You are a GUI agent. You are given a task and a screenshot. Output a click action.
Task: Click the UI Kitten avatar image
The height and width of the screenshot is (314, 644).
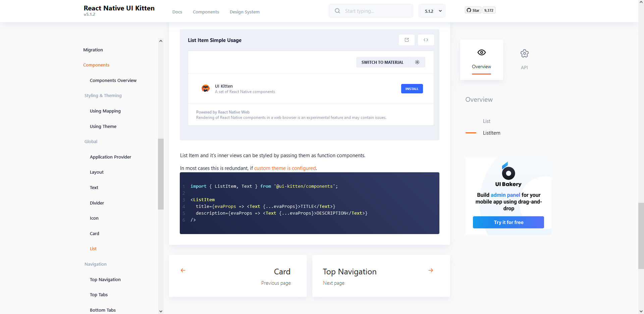[206, 88]
